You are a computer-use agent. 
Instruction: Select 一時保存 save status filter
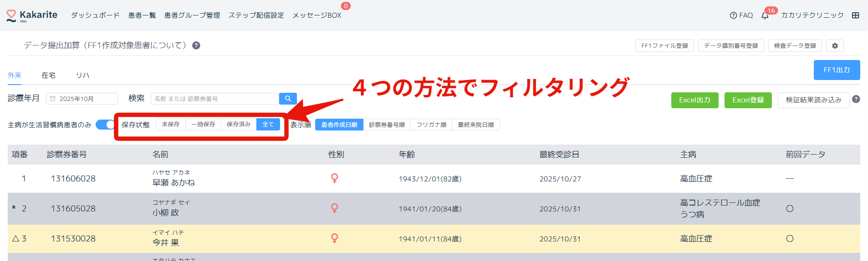coord(203,125)
